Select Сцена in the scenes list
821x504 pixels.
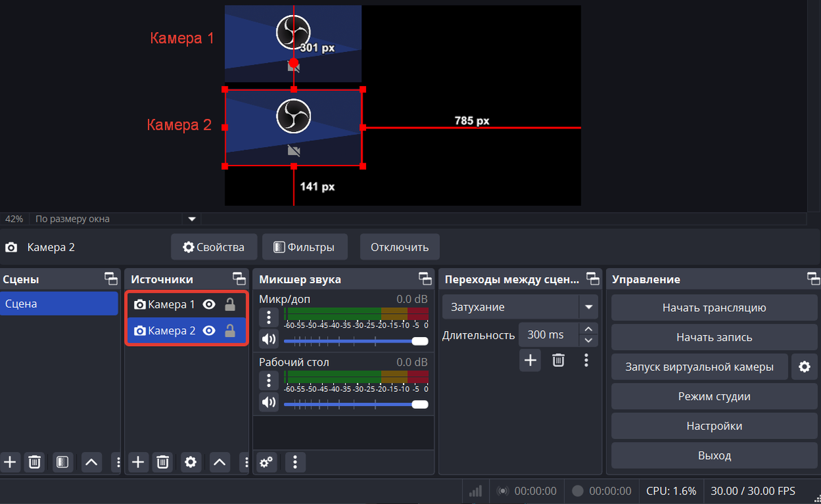pyautogui.click(x=60, y=304)
